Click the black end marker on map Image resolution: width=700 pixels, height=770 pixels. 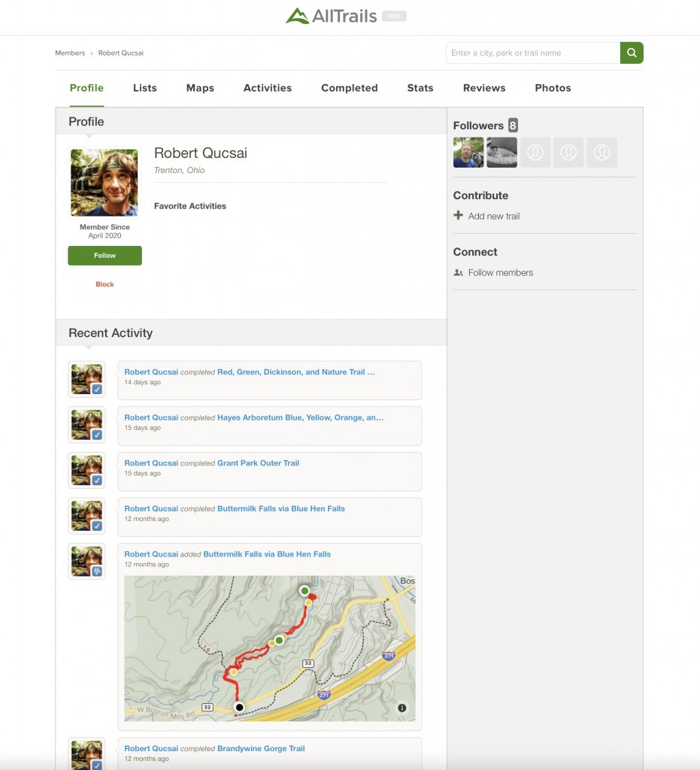click(239, 707)
